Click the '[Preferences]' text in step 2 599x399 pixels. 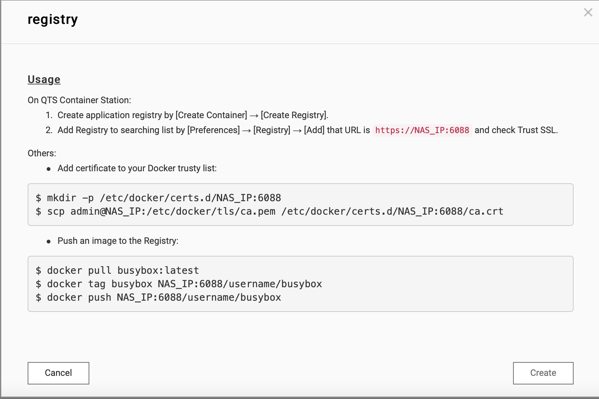coord(214,130)
